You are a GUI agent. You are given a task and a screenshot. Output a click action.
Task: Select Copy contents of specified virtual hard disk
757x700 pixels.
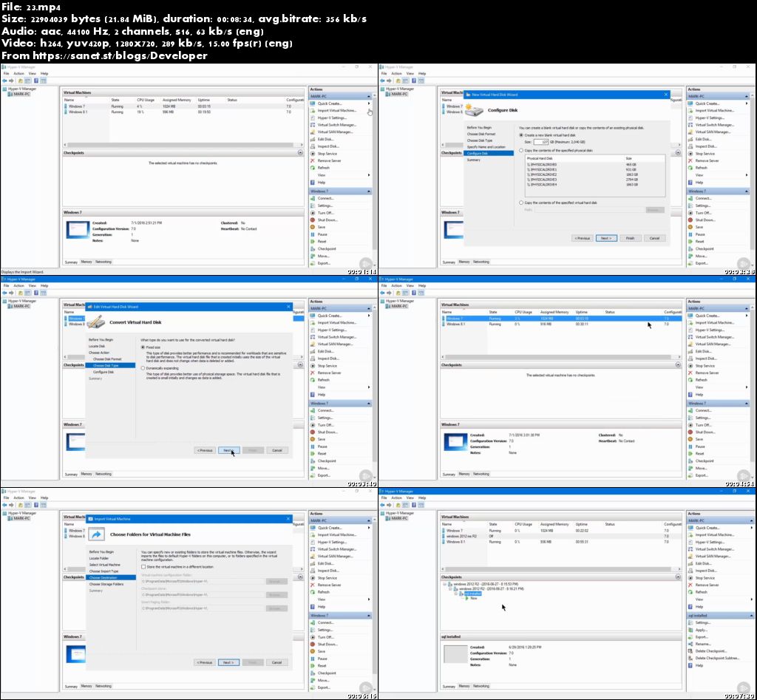(521, 203)
